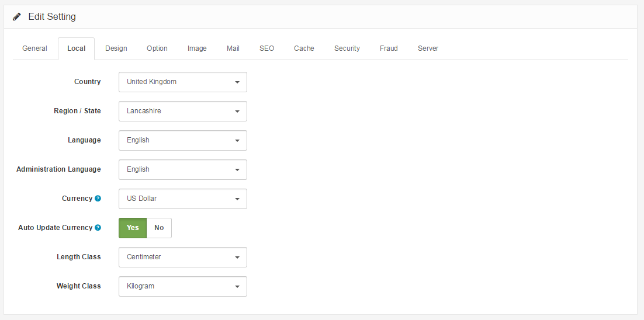Click the Country field label
The height and width of the screenshot is (320, 644).
(x=88, y=82)
